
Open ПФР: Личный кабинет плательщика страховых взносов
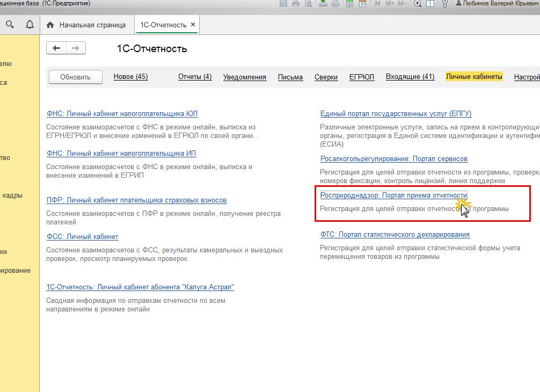point(137,200)
